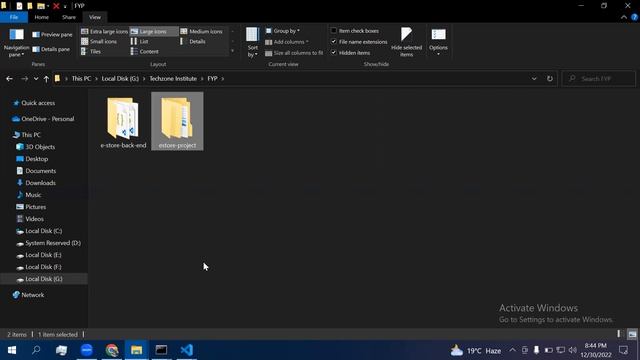Click Hide selected items
Image resolution: width=640 pixels, height=360 pixels.
pos(407,42)
